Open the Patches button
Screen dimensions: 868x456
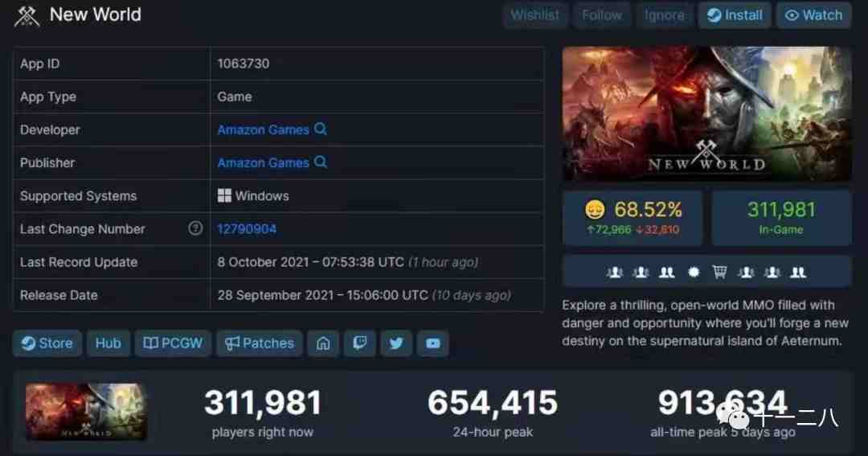[259, 343]
